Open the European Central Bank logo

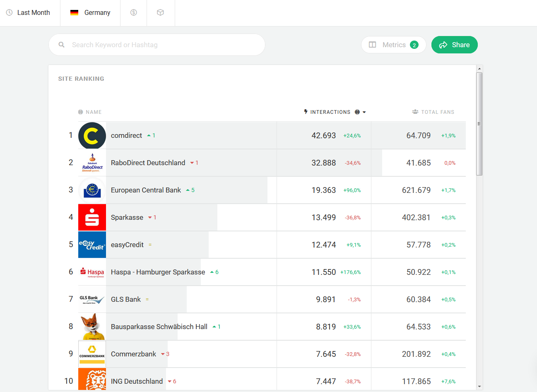tap(92, 190)
